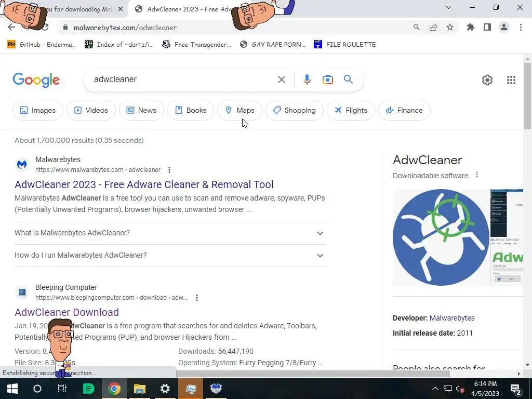Open options for Bleeping Computer result
This screenshot has width=532, height=399.
coord(197,298)
